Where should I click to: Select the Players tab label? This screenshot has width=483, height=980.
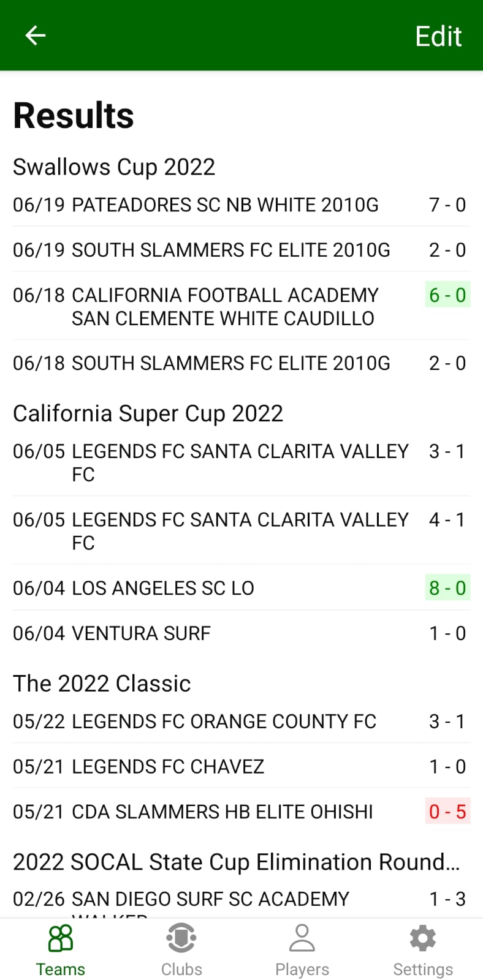point(302,970)
